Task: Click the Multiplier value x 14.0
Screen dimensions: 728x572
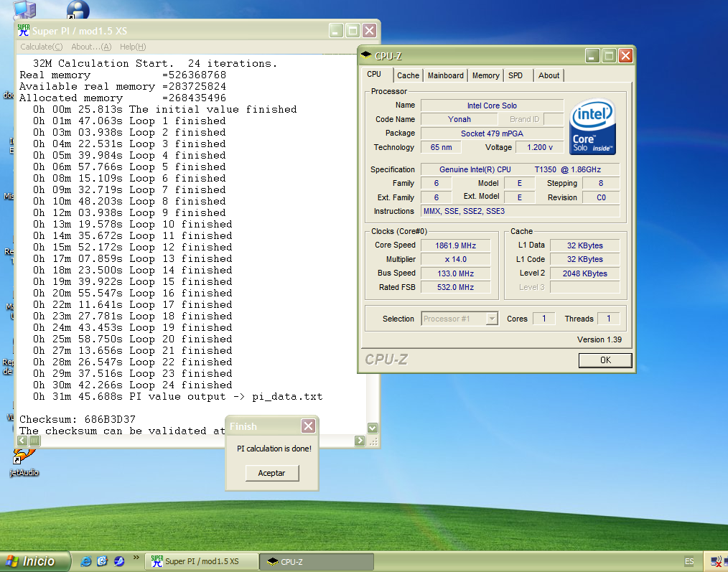Action: tap(455, 260)
